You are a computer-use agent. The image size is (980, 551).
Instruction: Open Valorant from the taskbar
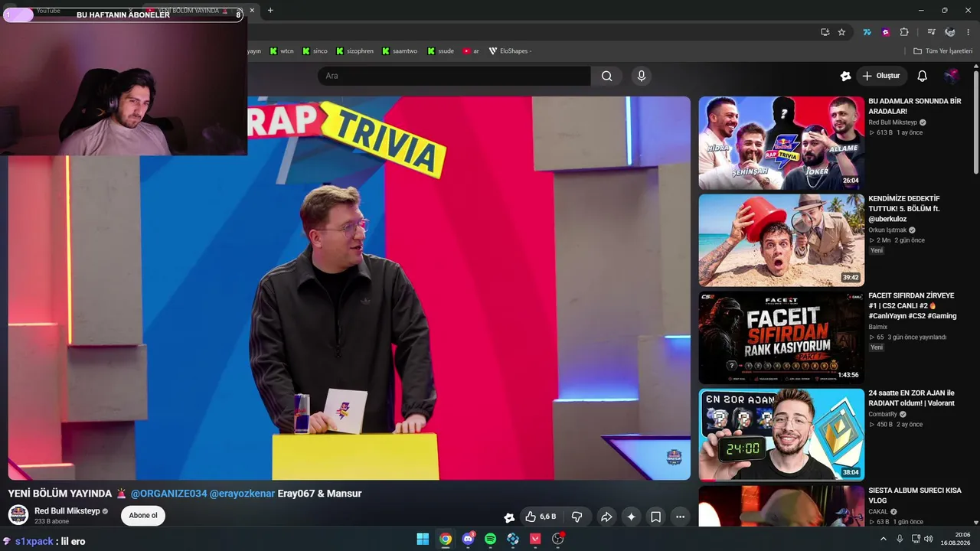[535, 539]
